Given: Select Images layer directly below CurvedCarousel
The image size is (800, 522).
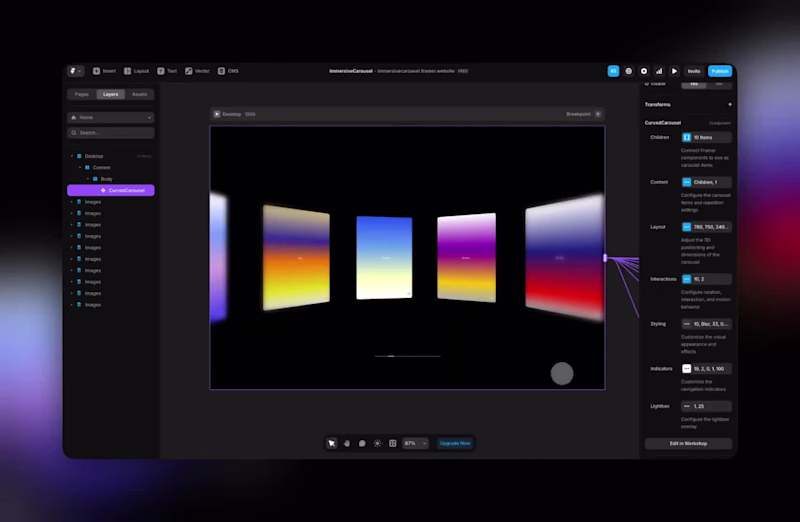Looking at the screenshot, I should (x=111, y=202).
